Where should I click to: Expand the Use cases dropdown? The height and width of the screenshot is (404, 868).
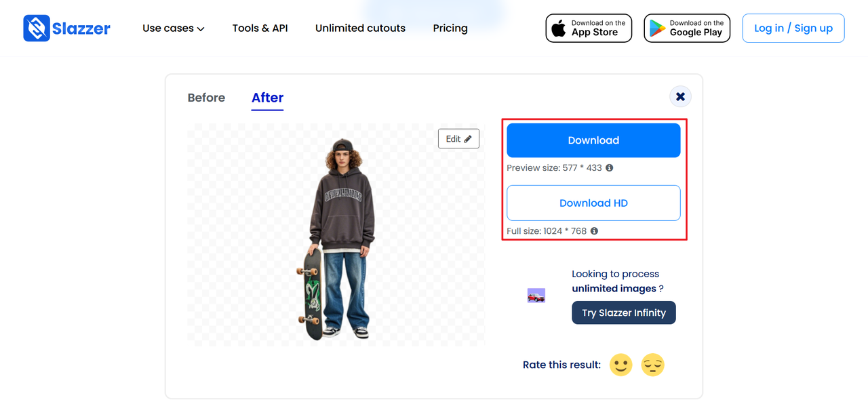(x=173, y=28)
